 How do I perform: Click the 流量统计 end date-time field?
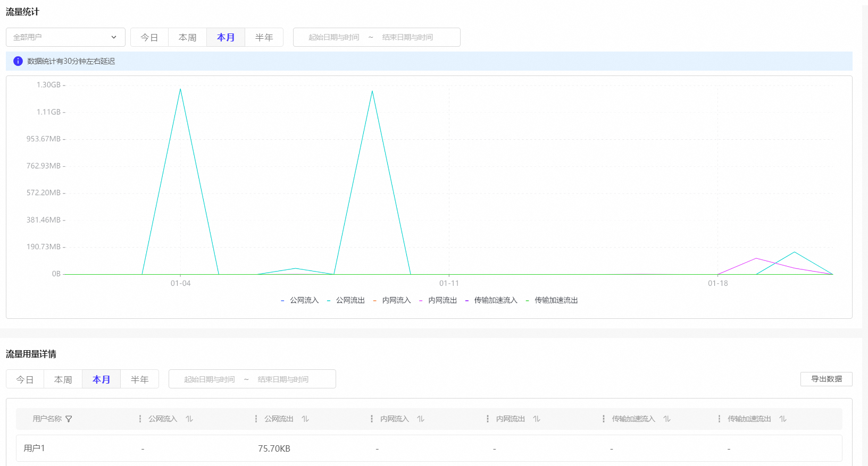click(407, 37)
